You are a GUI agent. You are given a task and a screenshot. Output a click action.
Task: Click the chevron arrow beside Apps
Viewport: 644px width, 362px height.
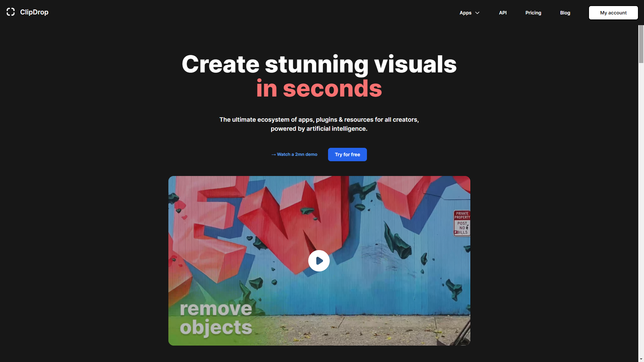click(477, 13)
